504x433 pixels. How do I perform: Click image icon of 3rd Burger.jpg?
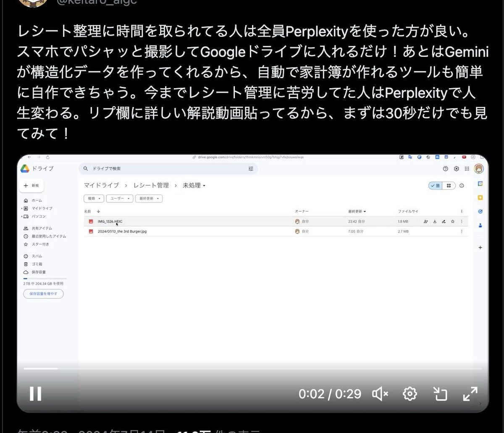[x=90, y=231]
